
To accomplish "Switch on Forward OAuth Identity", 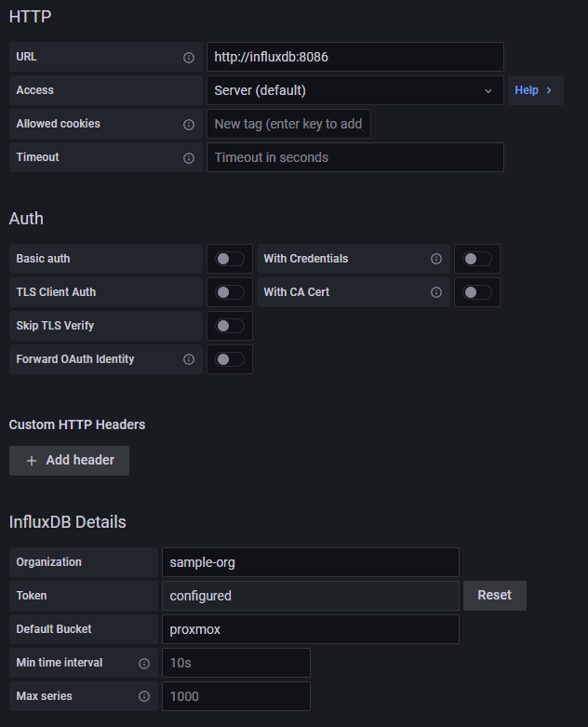I will (x=230, y=359).
